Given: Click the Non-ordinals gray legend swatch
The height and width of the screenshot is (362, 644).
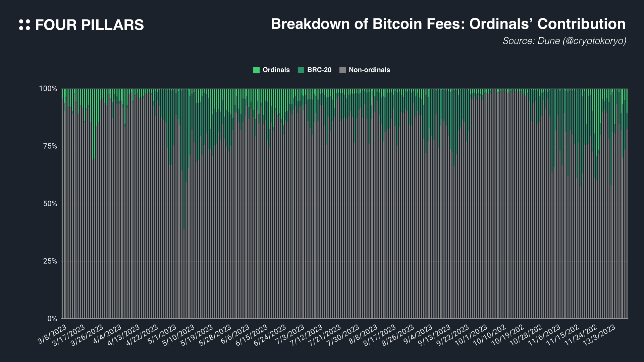Looking at the screenshot, I should click(x=342, y=70).
